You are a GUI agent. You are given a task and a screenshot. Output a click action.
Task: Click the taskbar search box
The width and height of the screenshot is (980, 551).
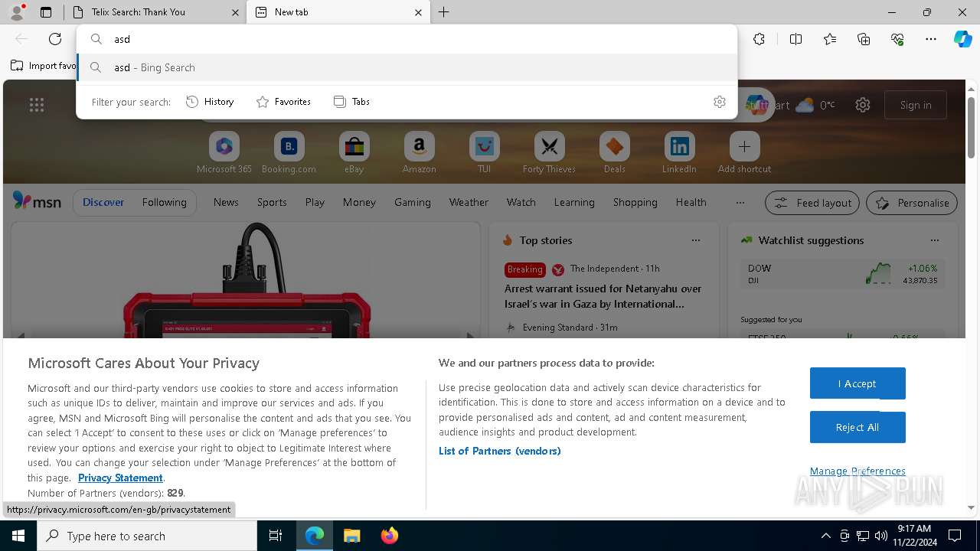(x=147, y=536)
